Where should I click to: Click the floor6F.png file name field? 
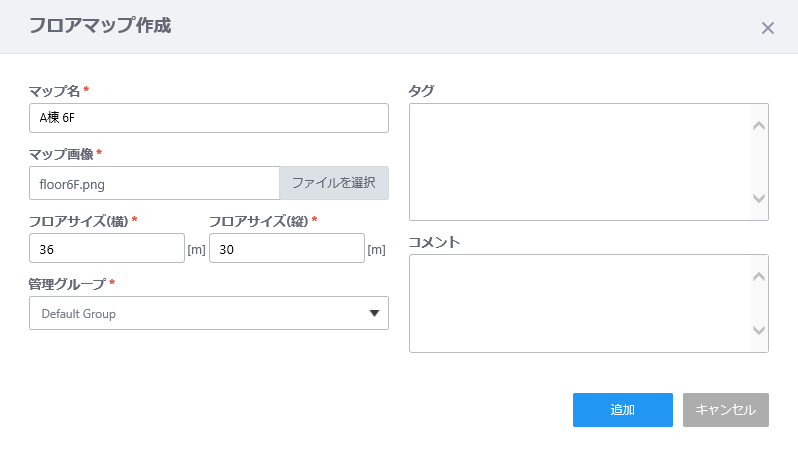pos(154,183)
